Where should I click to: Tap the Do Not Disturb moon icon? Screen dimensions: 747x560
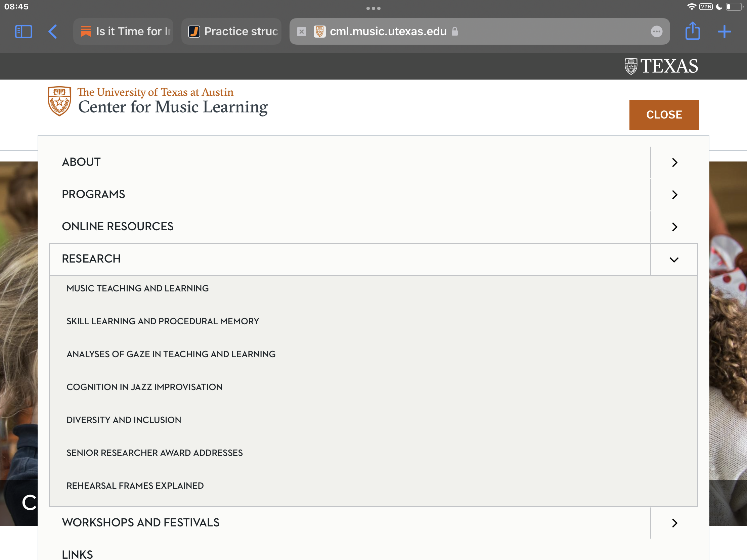click(719, 6)
